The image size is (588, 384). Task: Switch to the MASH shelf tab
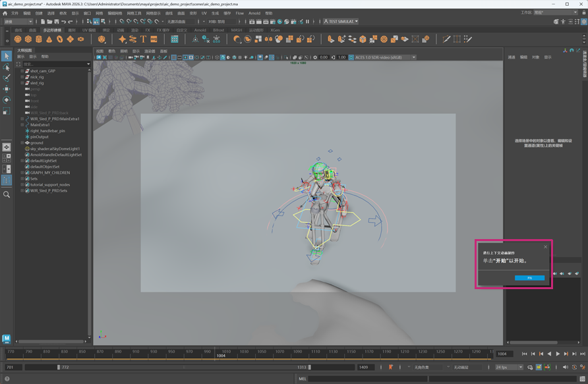236,30
